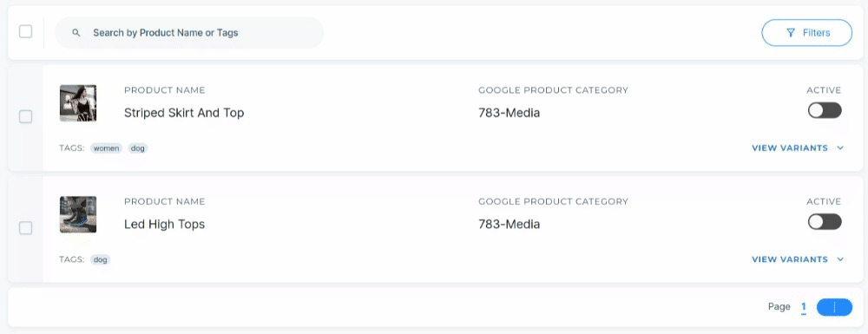Check the Striped Skirt And Top row checkbox

pyautogui.click(x=25, y=116)
